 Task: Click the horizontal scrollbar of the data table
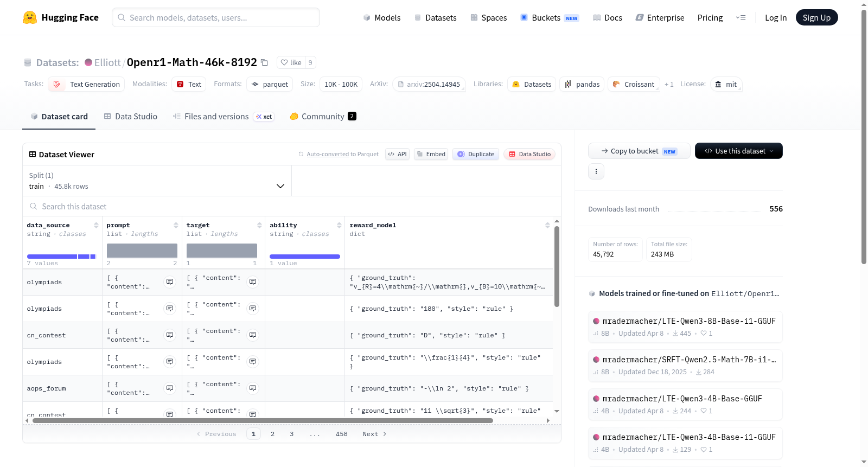pyautogui.click(x=263, y=420)
